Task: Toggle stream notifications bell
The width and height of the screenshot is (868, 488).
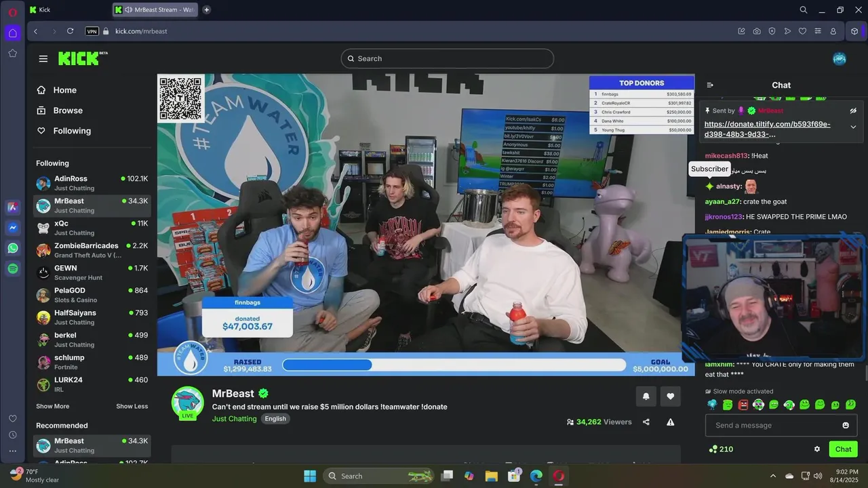Action: (646, 396)
